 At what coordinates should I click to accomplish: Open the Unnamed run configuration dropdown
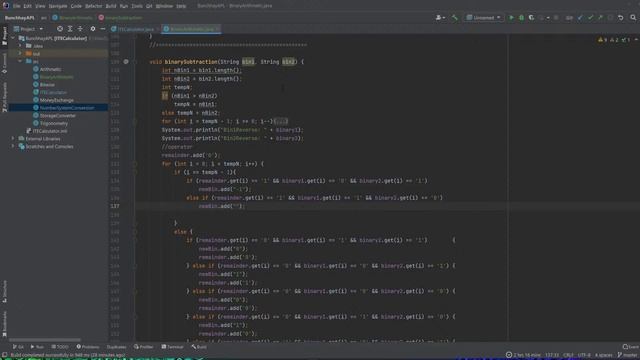tap(484, 18)
